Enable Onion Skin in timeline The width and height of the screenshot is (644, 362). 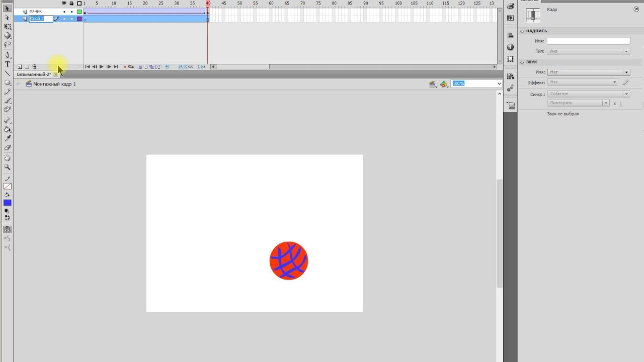tap(140, 67)
